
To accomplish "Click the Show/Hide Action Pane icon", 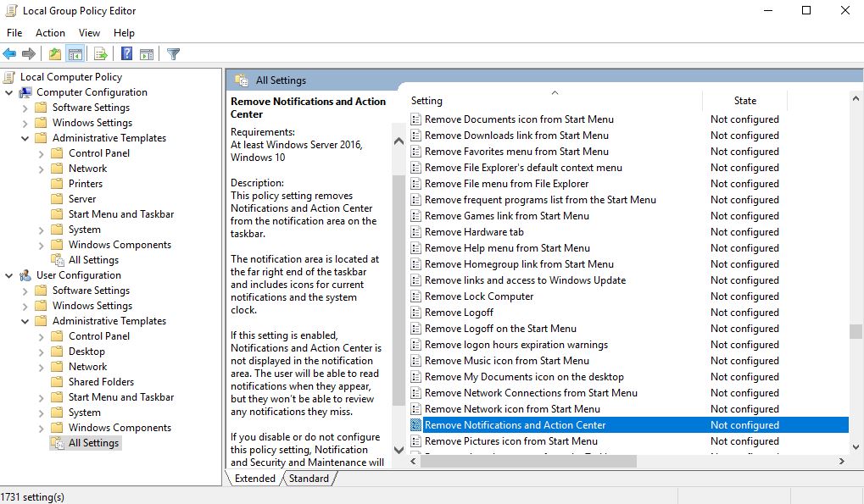I will tap(146, 54).
